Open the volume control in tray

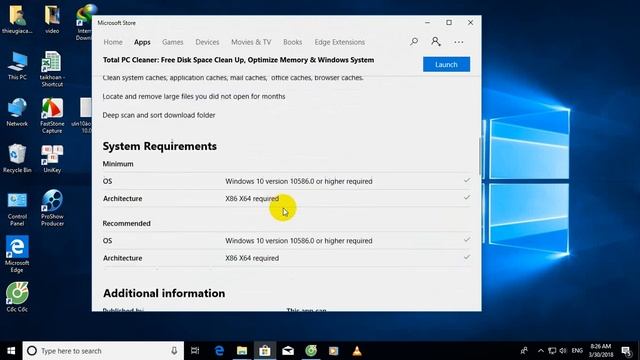[563, 351]
